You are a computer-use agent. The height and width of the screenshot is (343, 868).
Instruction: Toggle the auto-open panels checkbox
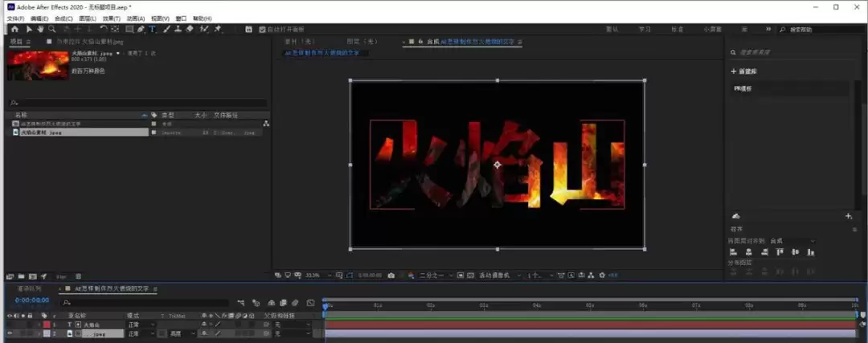pos(262,30)
